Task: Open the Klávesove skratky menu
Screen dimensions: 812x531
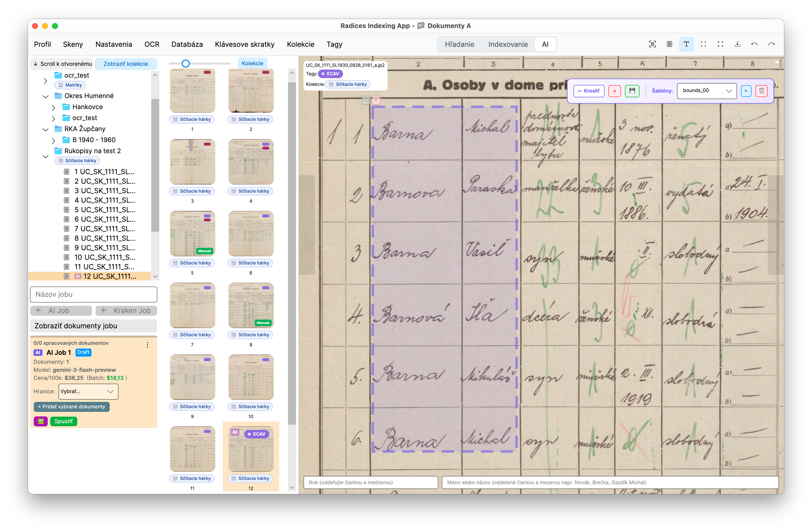Action: (x=244, y=44)
